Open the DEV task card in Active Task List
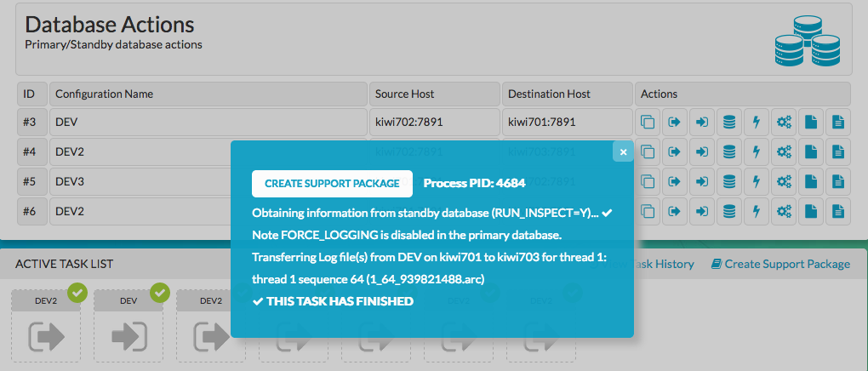The image size is (868, 371). coord(128,327)
